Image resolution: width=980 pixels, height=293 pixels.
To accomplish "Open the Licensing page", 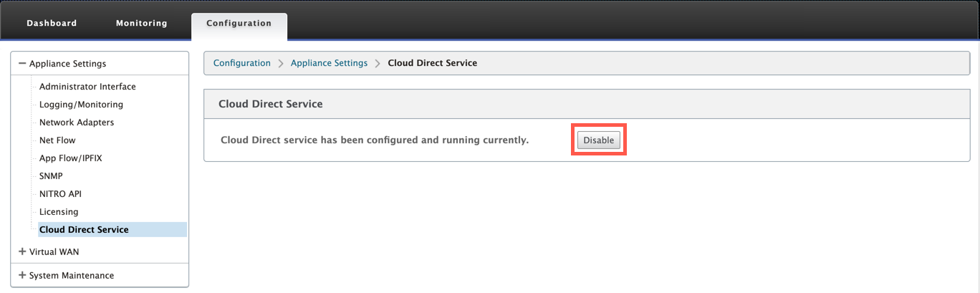I will click(x=59, y=212).
